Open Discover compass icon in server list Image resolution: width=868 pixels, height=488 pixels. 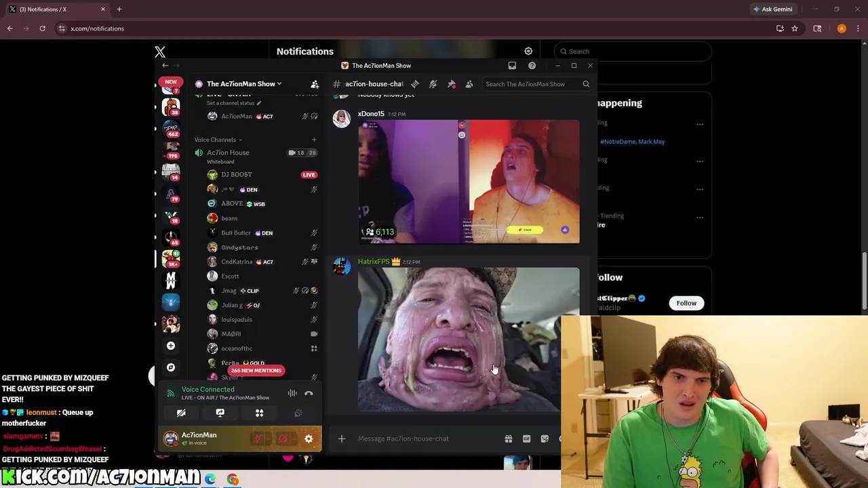point(171,367)
